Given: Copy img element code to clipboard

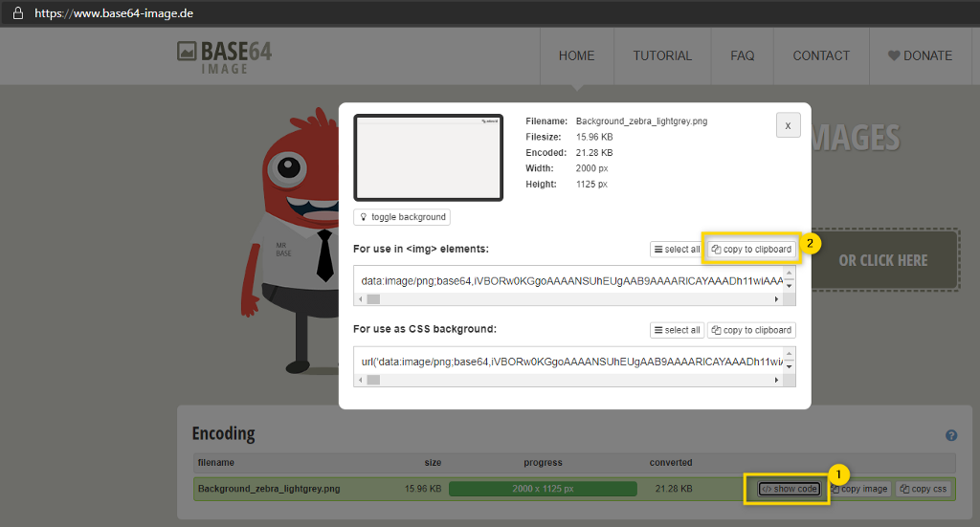Looking at the screenshot, I should 751,250.
